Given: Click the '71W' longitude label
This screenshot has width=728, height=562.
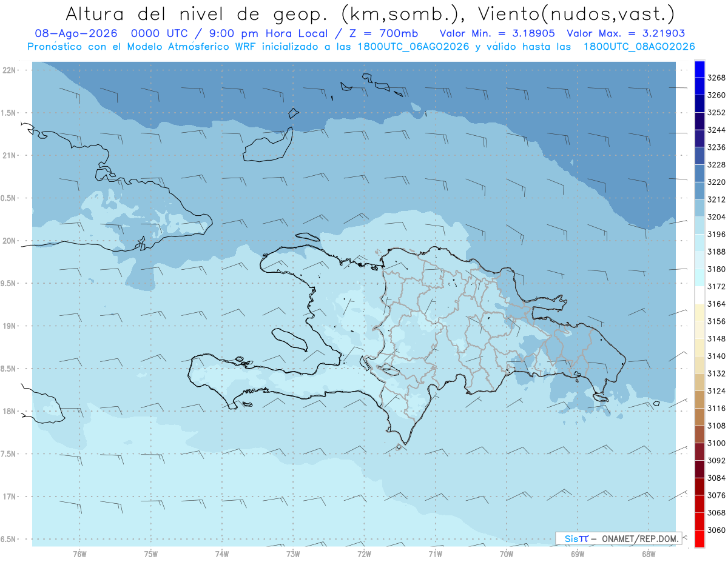Looking at the screenshot, I should tap(435, 554).
